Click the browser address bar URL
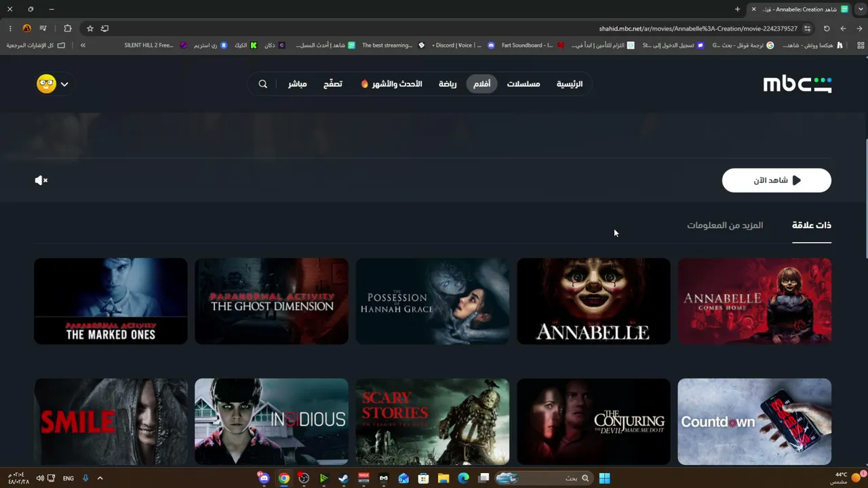The width and height of the screenshot is (868, 488). (x=698, y=28)
